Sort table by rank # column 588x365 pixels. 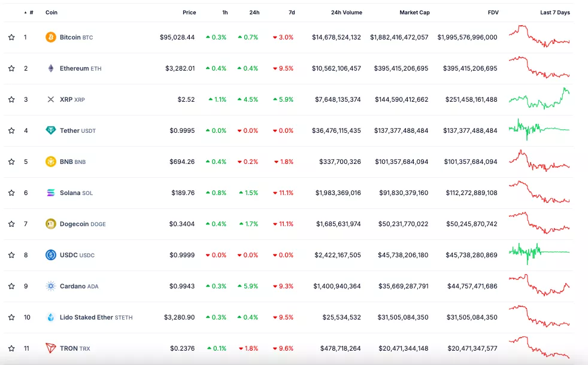click(31, 13)
